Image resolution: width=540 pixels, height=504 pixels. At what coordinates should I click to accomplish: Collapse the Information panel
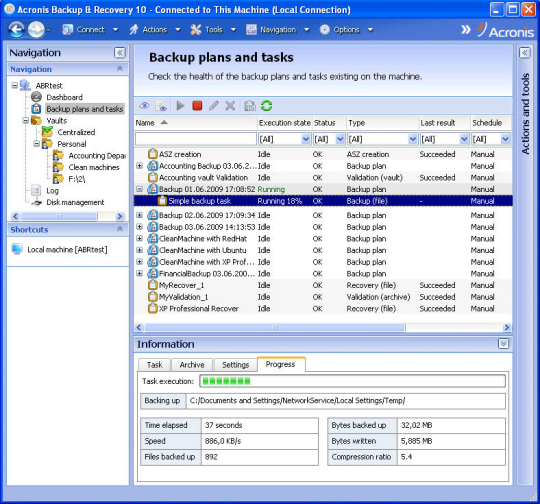503,343
